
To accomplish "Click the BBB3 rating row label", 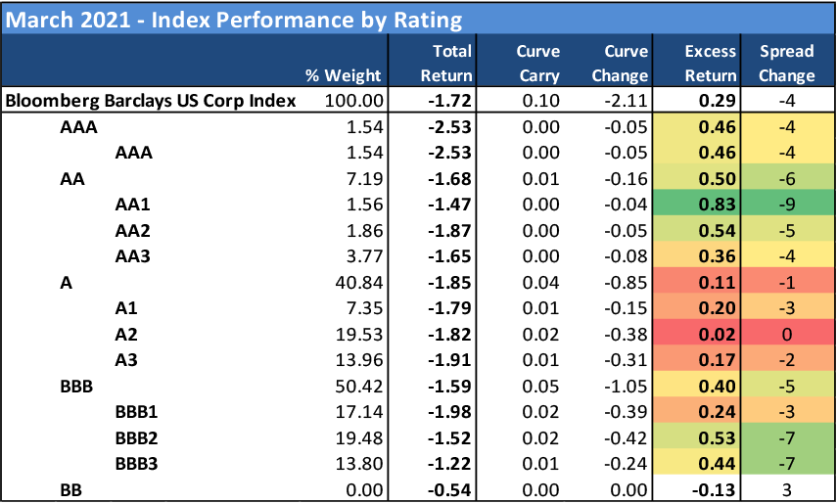I will [x=138, y=460].
